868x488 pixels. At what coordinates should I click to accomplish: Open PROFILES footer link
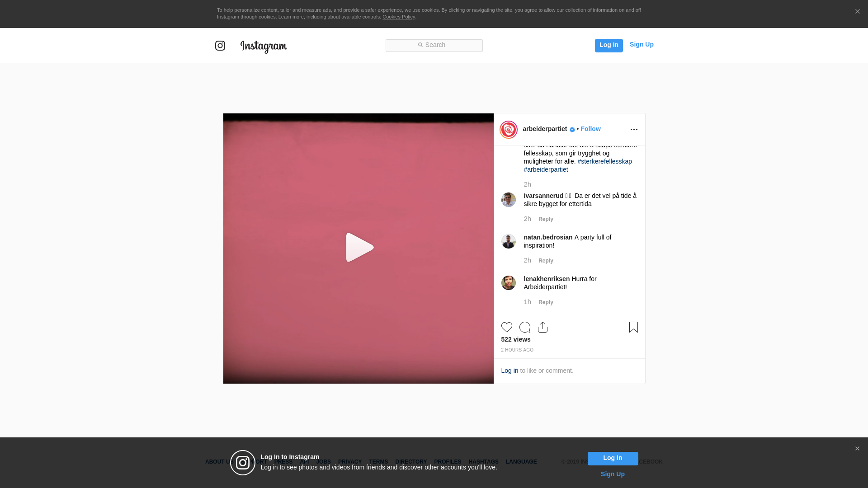[x=448, y=462]
